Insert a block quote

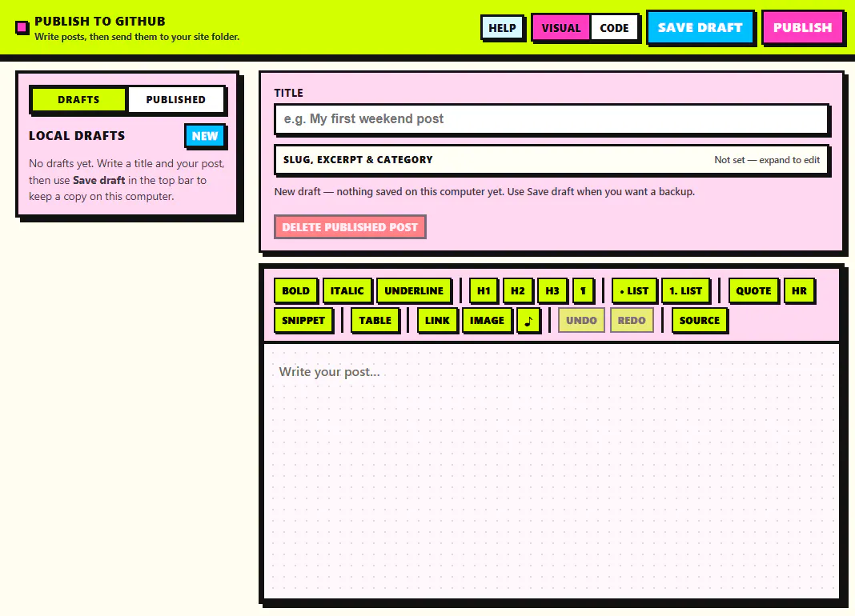point(753,290)
